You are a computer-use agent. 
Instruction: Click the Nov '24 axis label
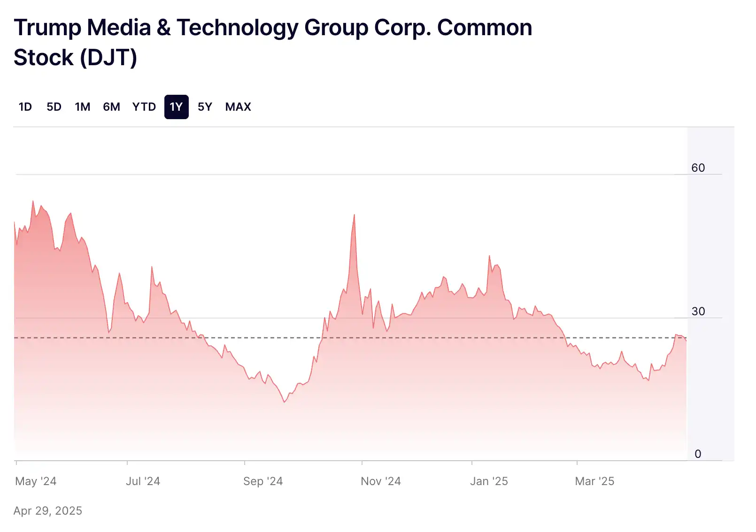pyautogui.click(x=380, y=481)
